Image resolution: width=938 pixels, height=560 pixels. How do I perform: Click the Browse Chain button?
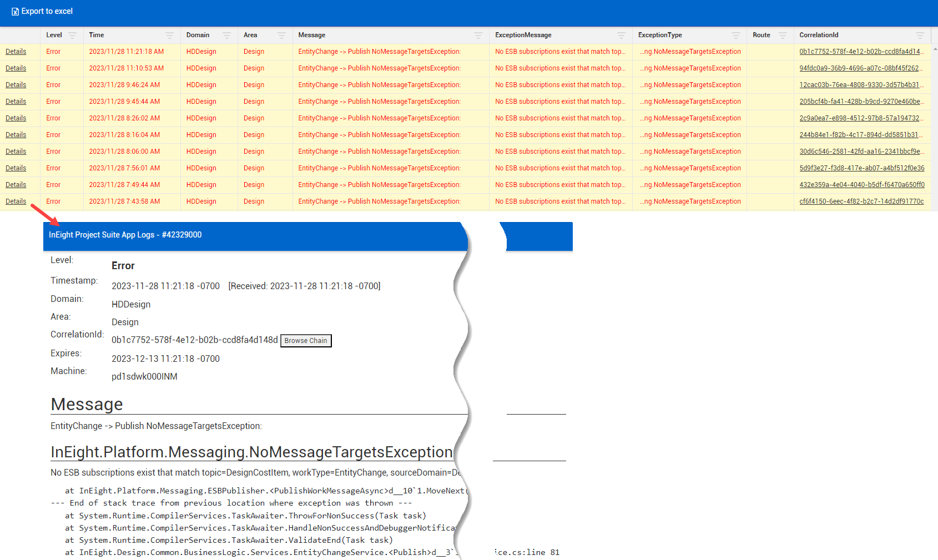(x=306, y=341)
